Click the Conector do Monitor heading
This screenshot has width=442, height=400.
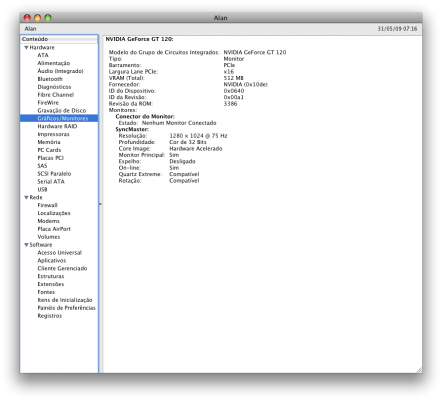pyautogui.click(x=145, y=117)
